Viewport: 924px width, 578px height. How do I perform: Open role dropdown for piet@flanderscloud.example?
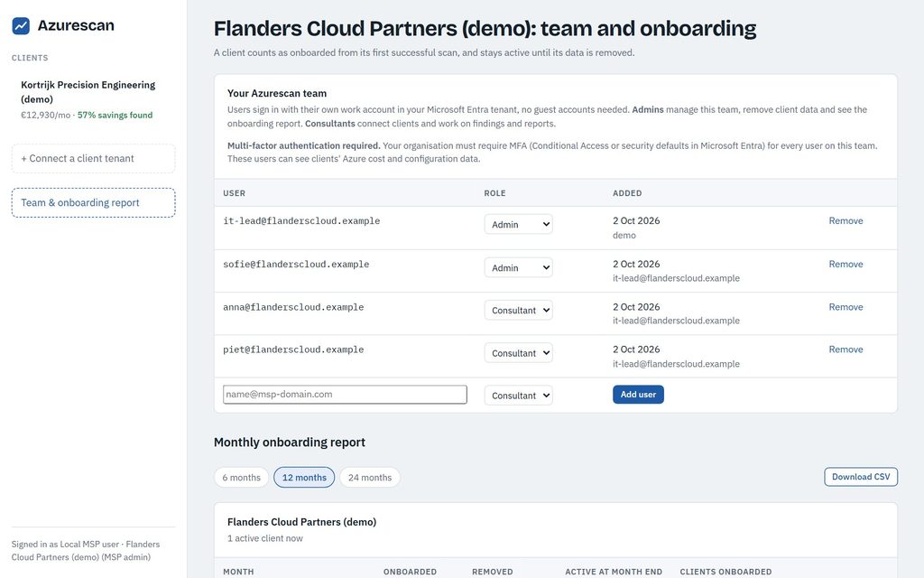pyautogui.click(x=519, y=353)
